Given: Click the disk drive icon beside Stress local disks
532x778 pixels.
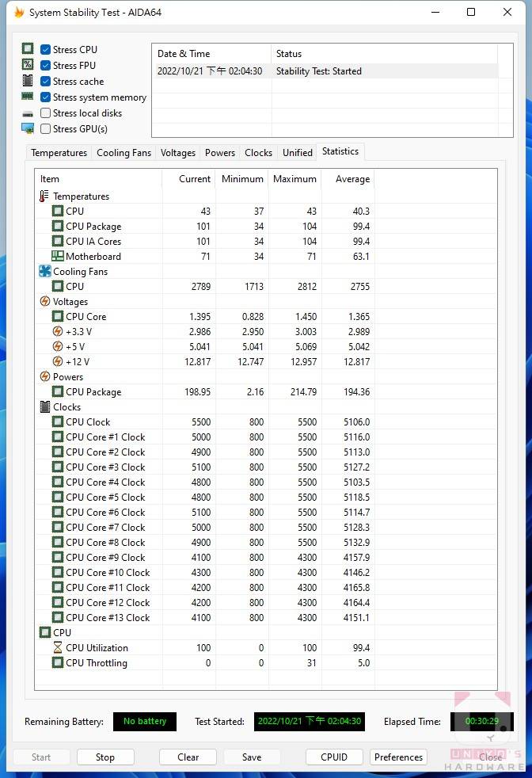Looking at the screenshot, I should (x=28, y=114).
